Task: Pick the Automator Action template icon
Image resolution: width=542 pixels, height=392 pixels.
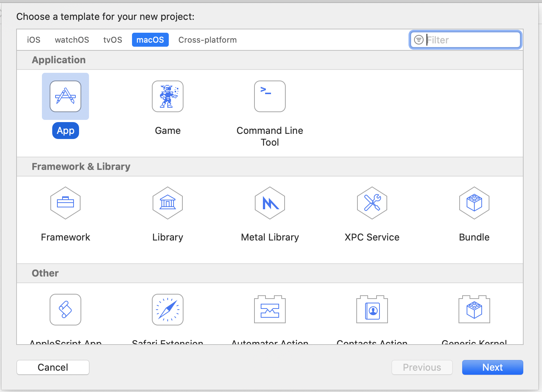Action: pyautogui.click(x=270, y=310)
